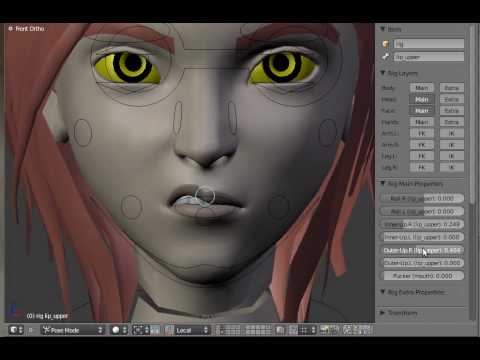Click the rig object name field

click(429, 44)
